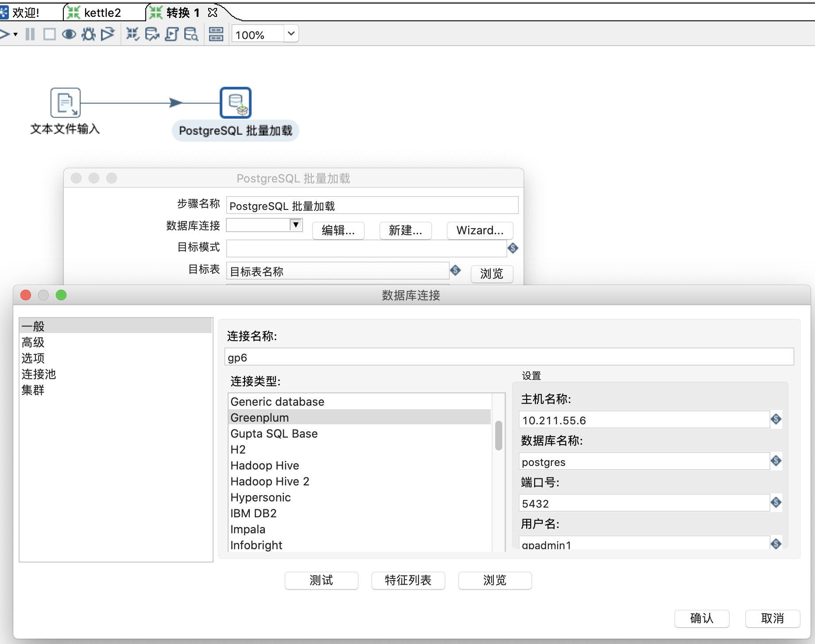Select 集群 in the left list
This screenshot has width=815, height=644.
(x=116, y=390)
